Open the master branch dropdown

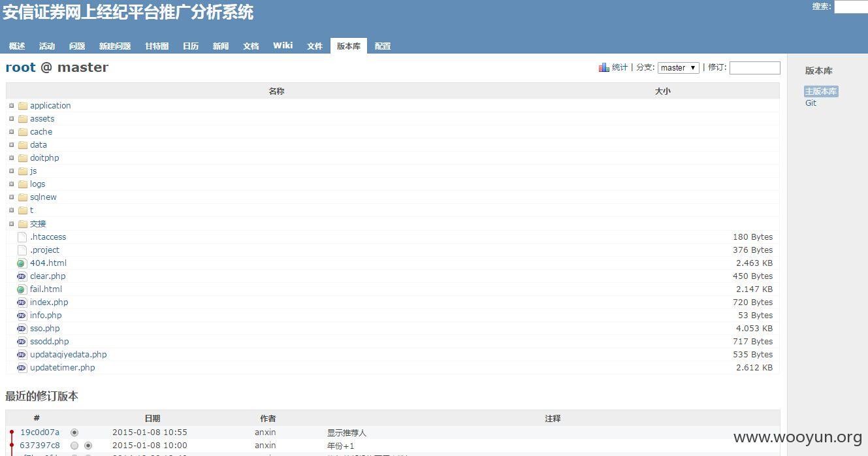point(679,67)
